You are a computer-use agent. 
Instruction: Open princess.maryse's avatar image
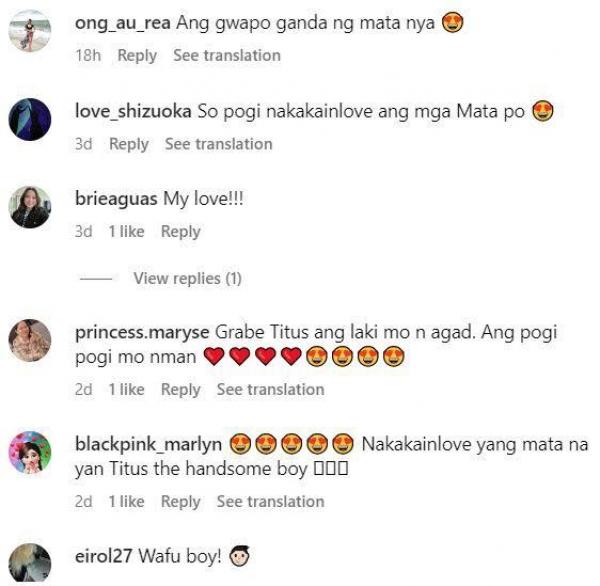(x=30, y=340)
